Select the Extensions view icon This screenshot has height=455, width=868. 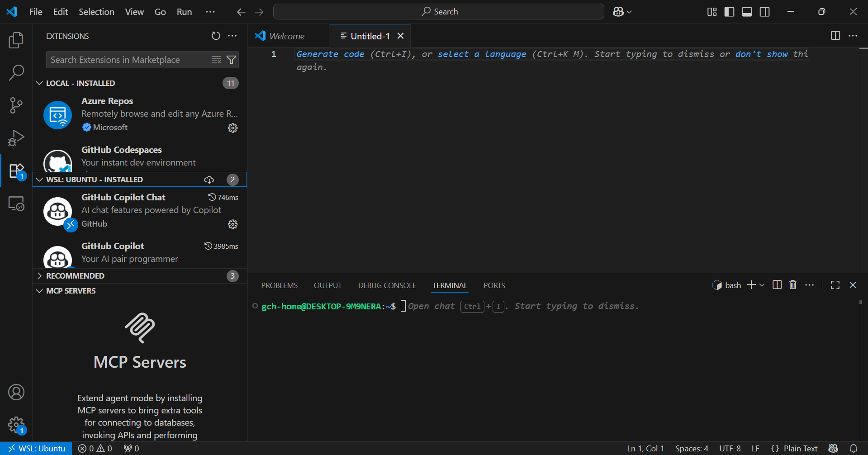pyautogui.click(x=16, y=171)
